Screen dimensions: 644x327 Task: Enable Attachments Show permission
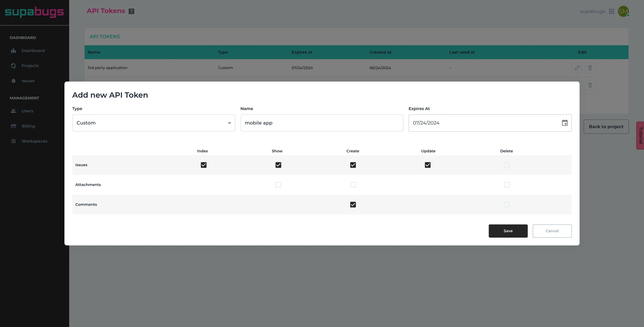[278, 185]
